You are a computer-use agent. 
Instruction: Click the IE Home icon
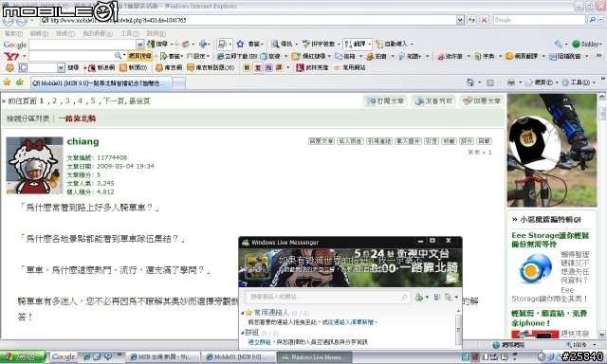[470, 82]
